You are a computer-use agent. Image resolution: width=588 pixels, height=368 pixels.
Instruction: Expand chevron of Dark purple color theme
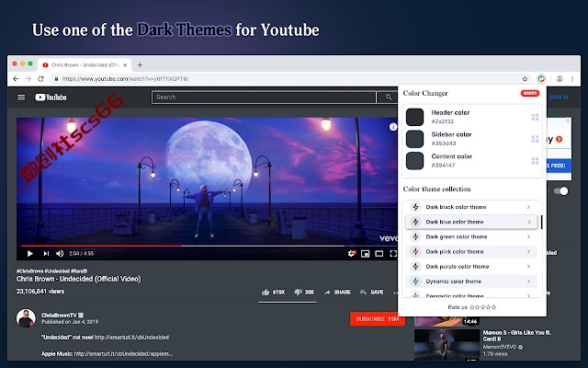(528, 267)
